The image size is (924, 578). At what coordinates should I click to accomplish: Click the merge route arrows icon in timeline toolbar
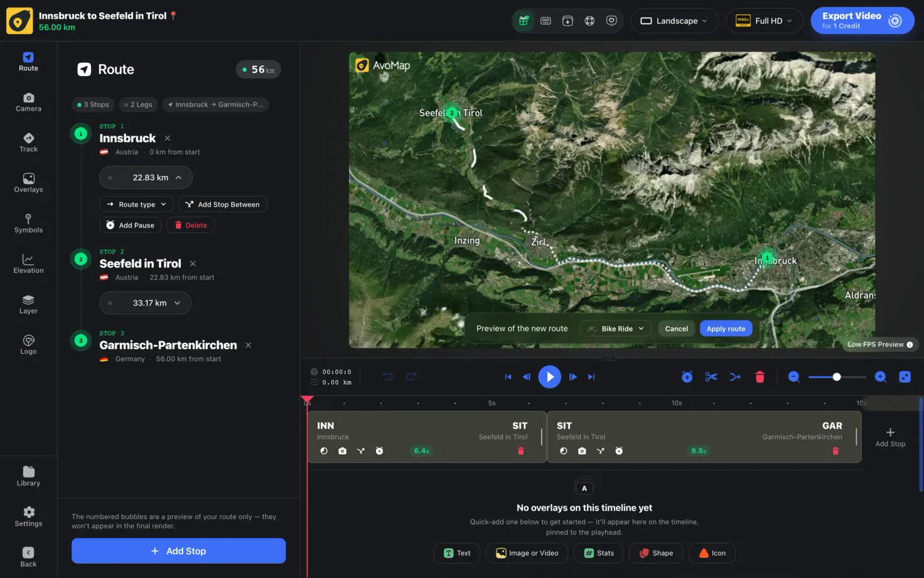pyautogui.click(x=735, y=377)
